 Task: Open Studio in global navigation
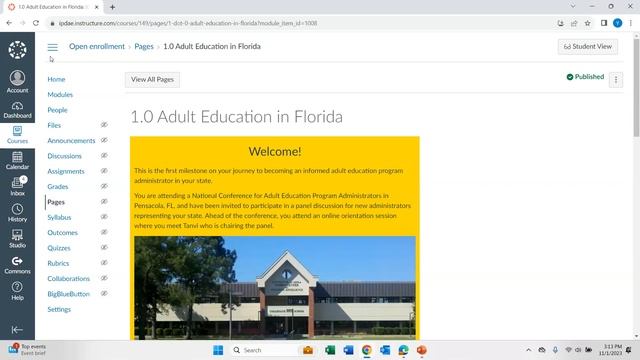click(17, 239)
